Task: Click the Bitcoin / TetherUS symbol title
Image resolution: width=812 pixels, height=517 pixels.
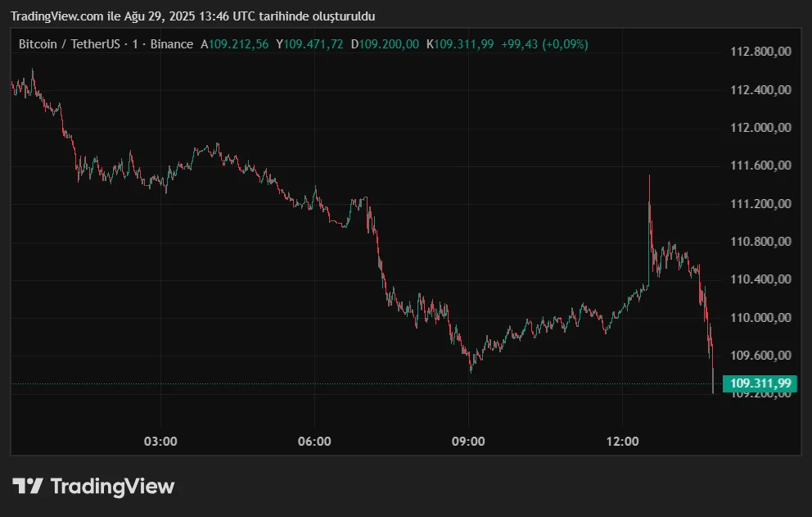Action: point(69,44)
